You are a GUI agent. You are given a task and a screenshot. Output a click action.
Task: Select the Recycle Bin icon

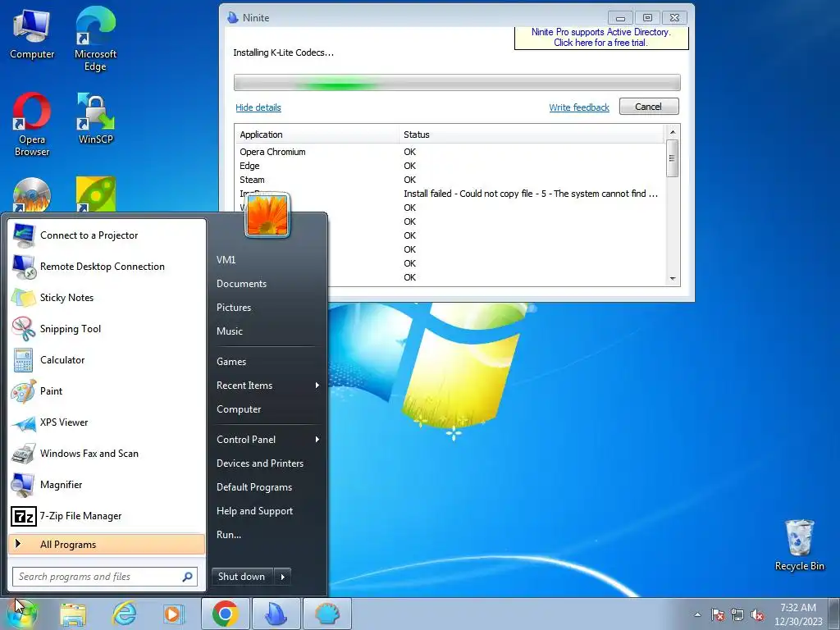799,545
